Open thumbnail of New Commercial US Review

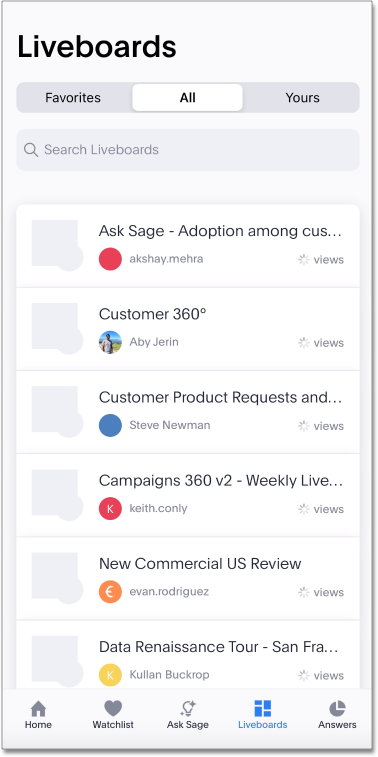coord(57,578)
